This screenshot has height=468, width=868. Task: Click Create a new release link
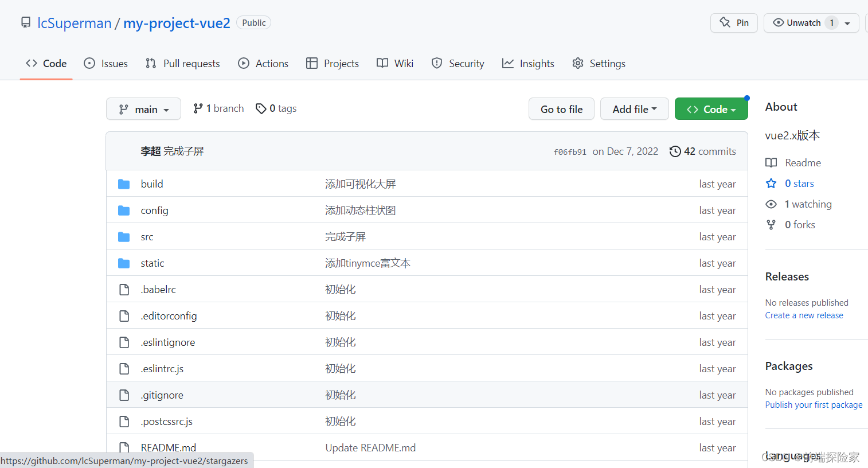[x=804, y=315]
